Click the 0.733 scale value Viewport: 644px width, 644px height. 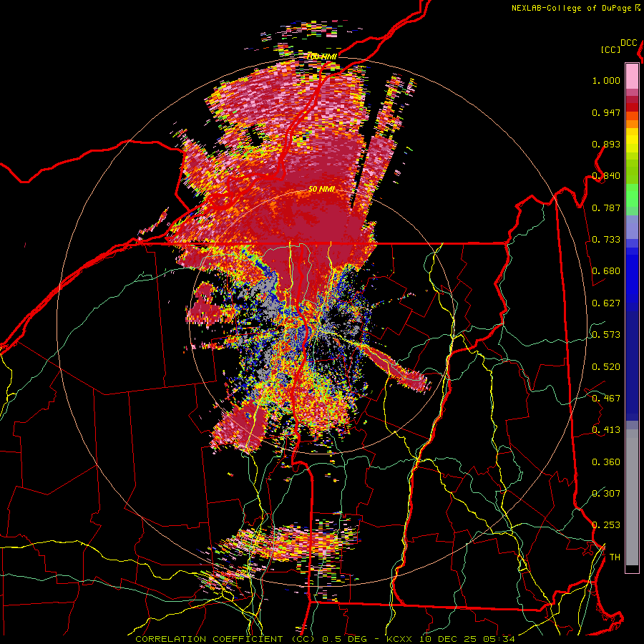[606, 240]
